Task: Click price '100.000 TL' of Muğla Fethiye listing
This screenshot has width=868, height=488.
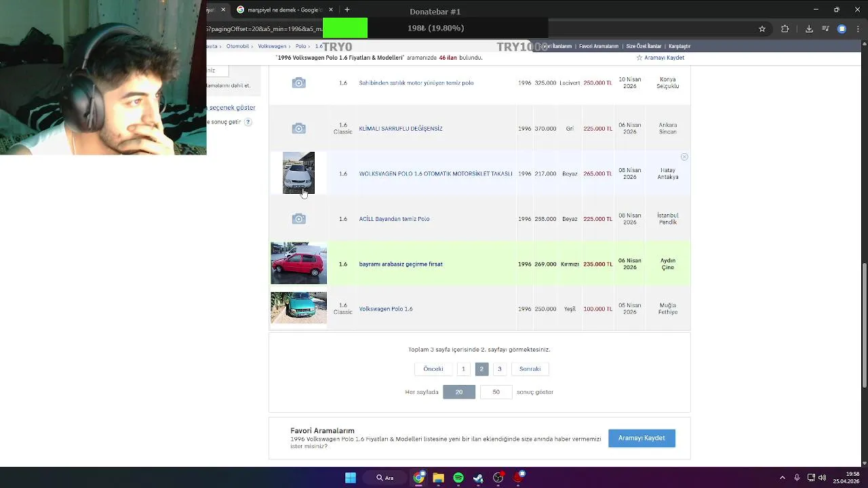Action: point(597,309)
